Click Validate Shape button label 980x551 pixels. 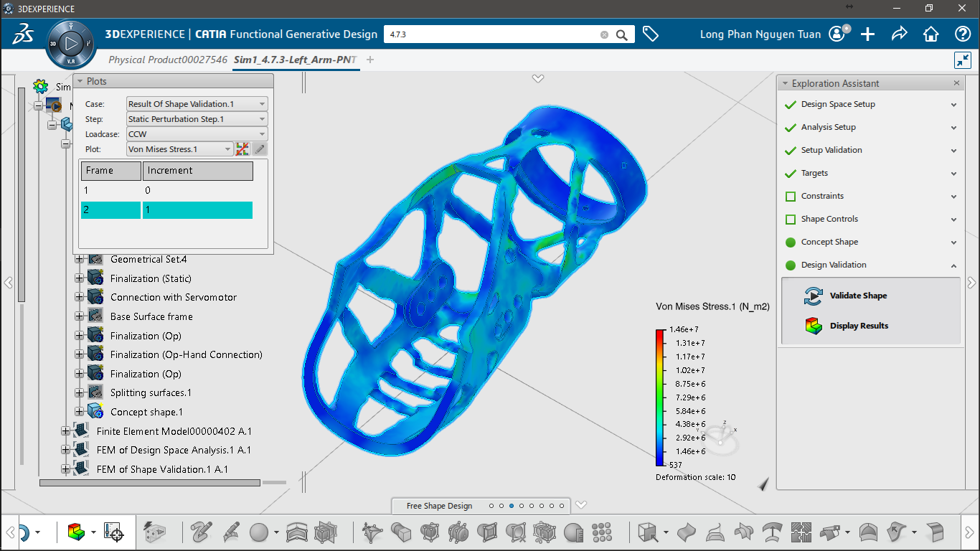[x=858, y=296]
